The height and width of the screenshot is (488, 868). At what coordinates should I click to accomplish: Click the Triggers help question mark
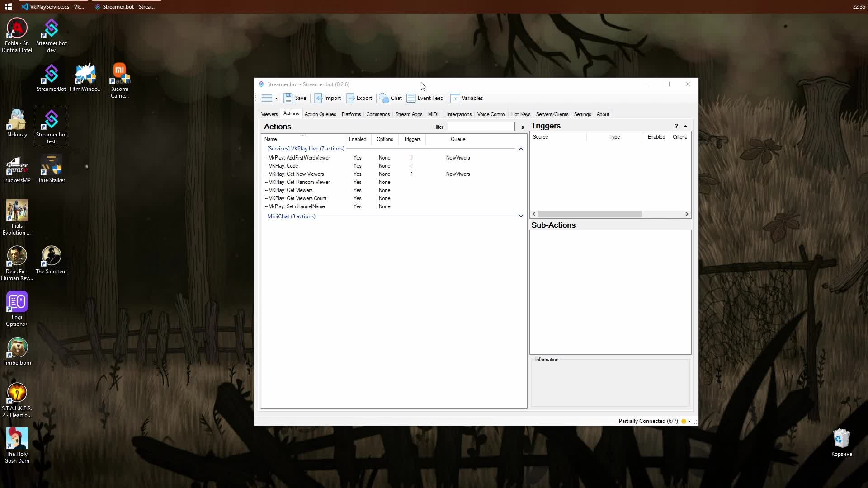(x=676, y=126)
